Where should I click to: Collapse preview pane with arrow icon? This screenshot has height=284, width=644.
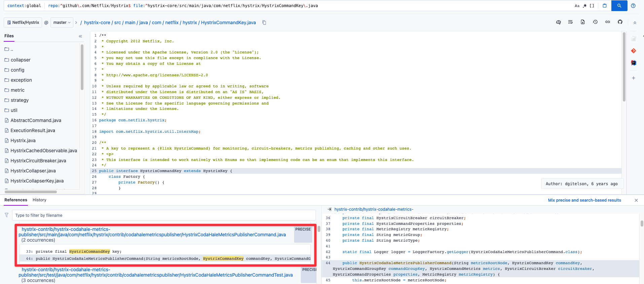pyautogui.click(x=329, y=209)
